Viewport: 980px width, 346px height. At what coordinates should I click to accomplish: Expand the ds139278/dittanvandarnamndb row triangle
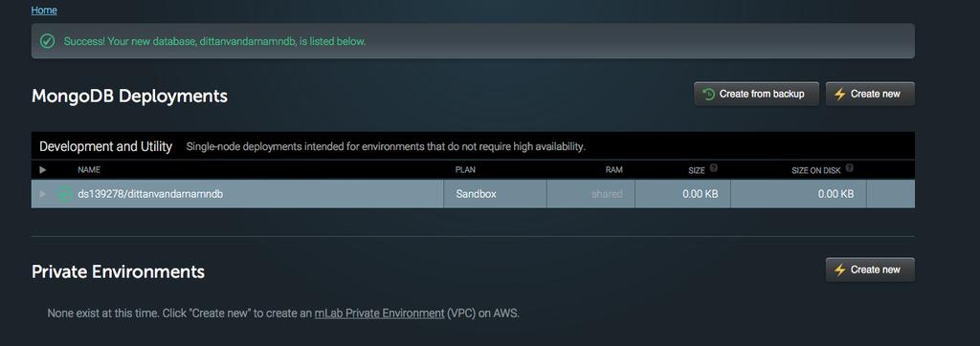[x=43, y=194]
